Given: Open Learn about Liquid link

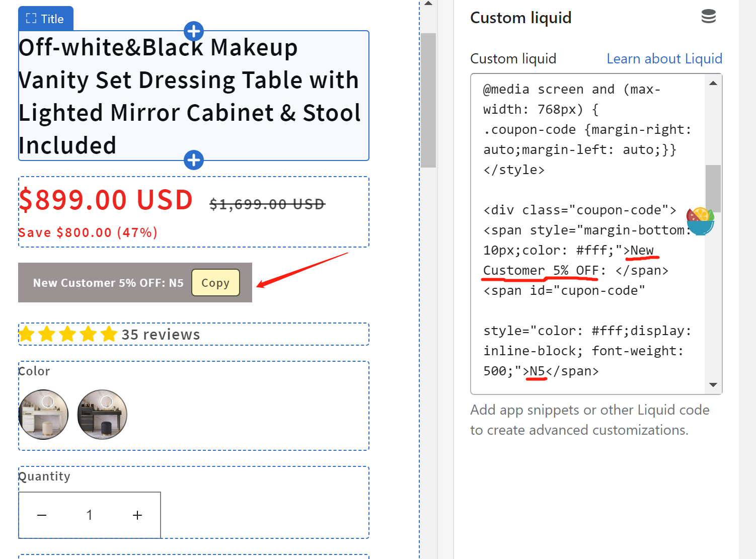Looking at the screenshot, I should (664, 59).
